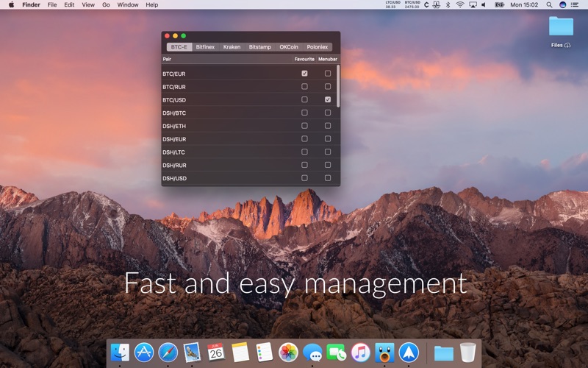Open the Window menu

point(128,4)
